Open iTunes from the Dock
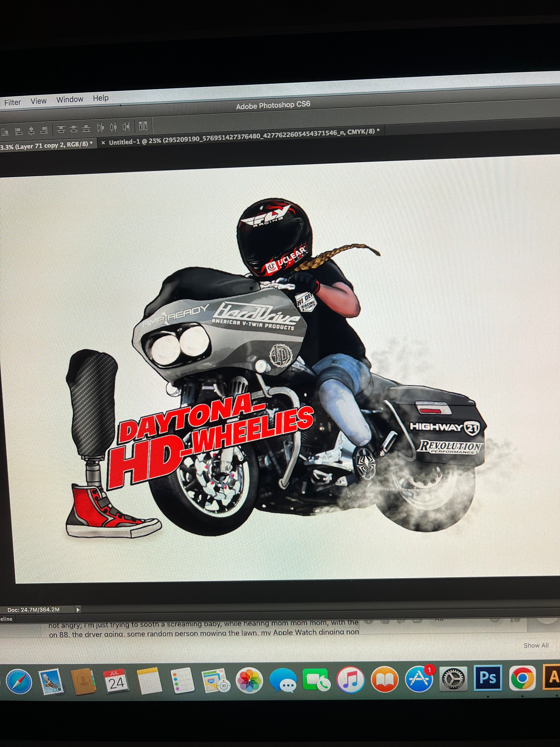Image resolution: width=560 pixels, height=747 pixels. point(351,679)
